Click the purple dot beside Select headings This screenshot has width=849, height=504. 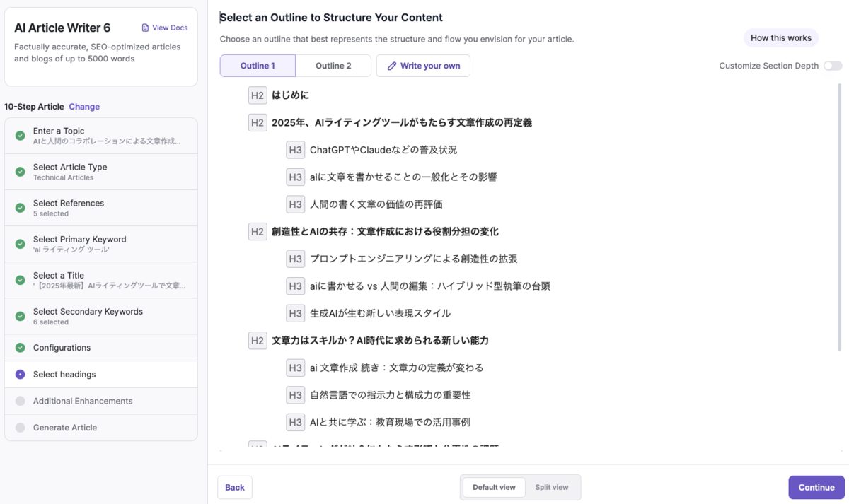(x=20, y=375)
